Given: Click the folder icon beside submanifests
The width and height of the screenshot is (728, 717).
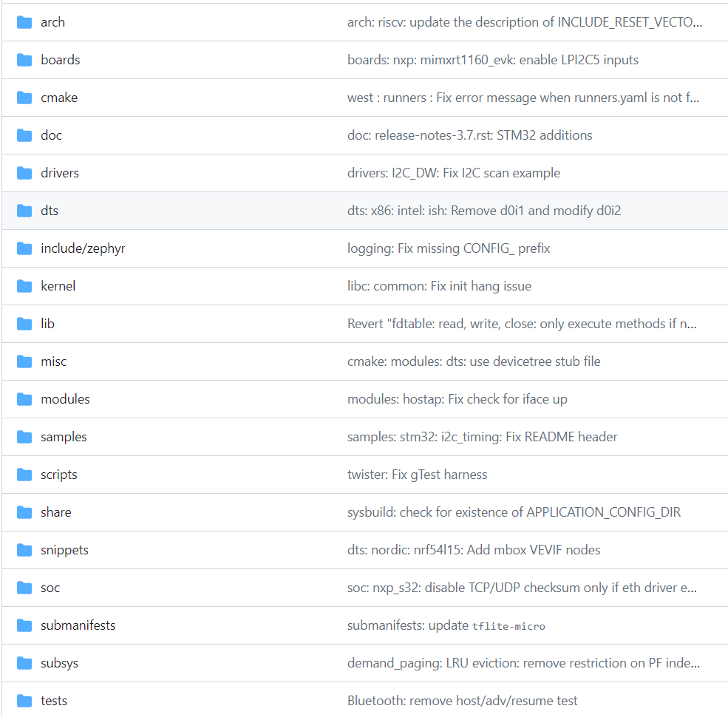Looking at the screenshot, I should coord(24,625).
